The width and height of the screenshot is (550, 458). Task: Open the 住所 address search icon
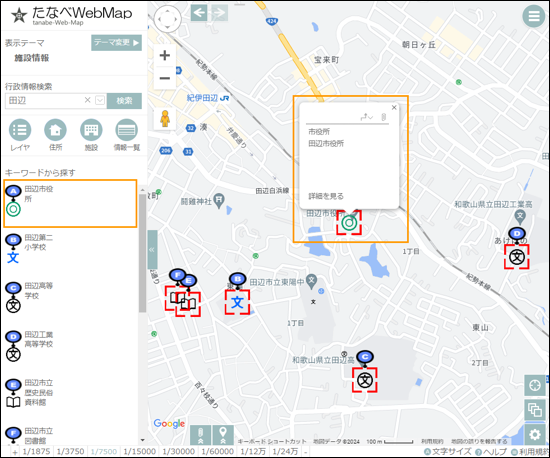55,130
